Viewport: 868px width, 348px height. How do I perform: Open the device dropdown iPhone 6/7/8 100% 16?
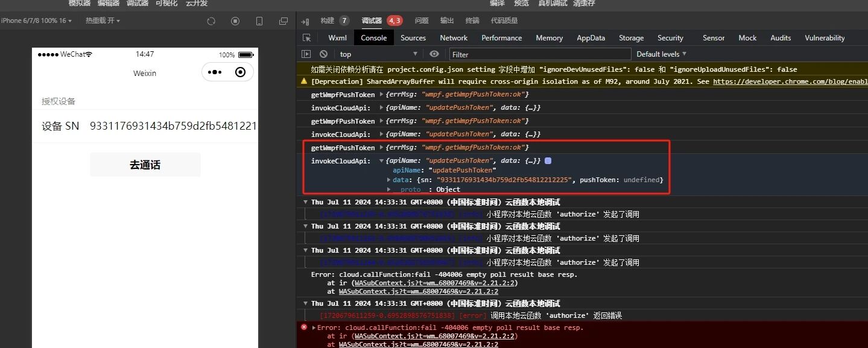[x=36, y=21]
